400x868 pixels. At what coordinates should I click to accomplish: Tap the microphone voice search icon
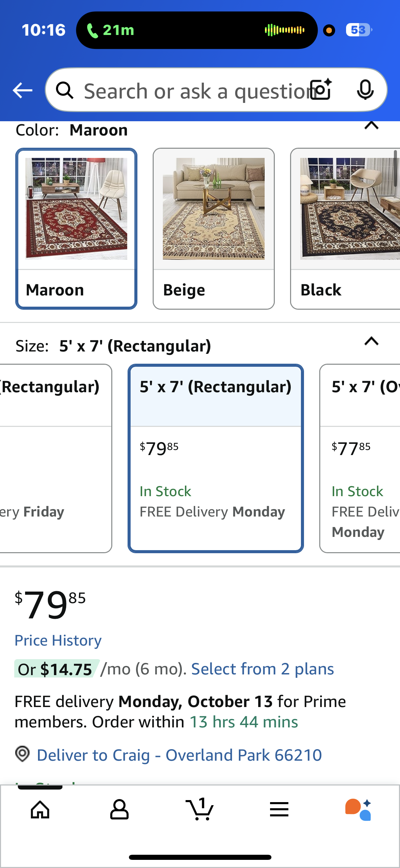[x=365, y=90]
